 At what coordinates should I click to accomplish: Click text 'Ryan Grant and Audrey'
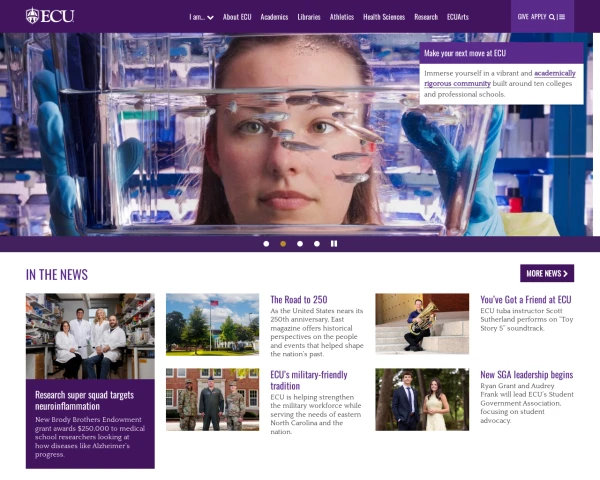click(x=517, y=386)
